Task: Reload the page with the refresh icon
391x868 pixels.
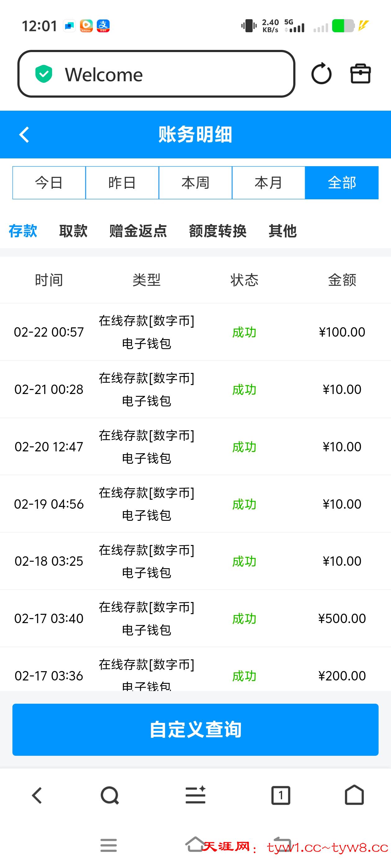Action: coord(321,74)
